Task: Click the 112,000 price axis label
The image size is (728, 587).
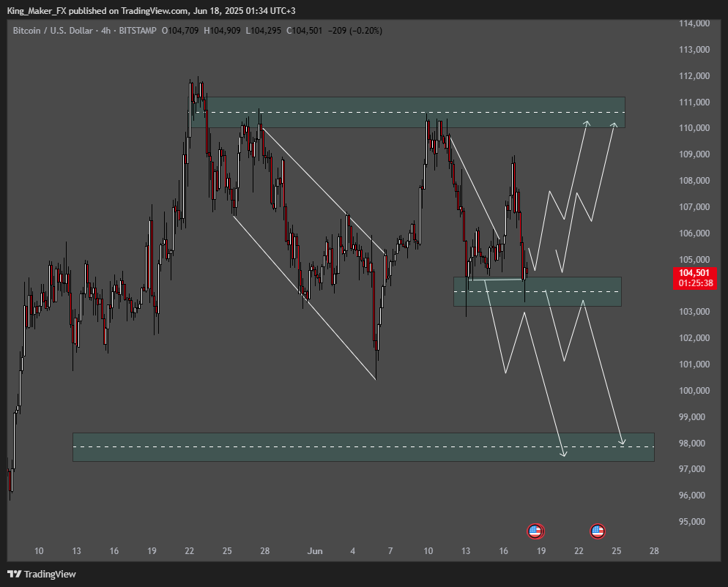Action: 694,75
